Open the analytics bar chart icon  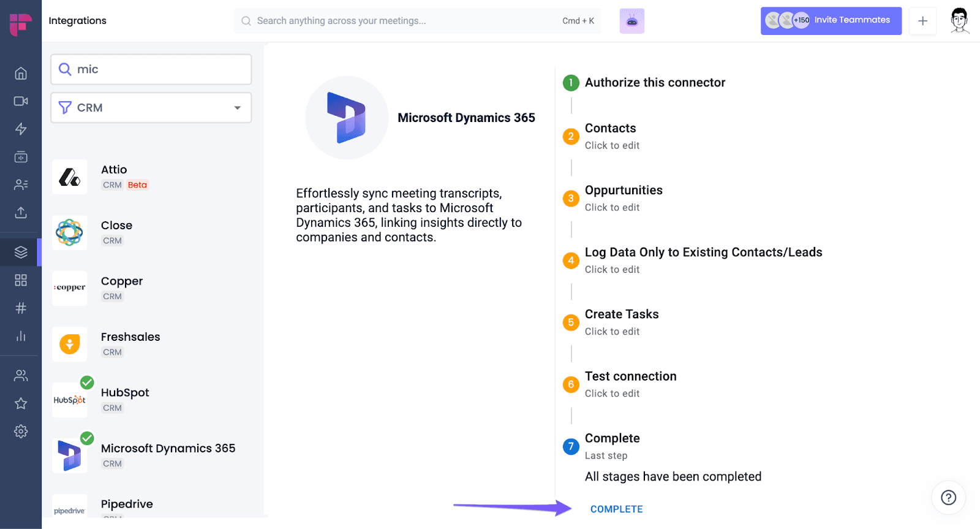pos(21,336)
